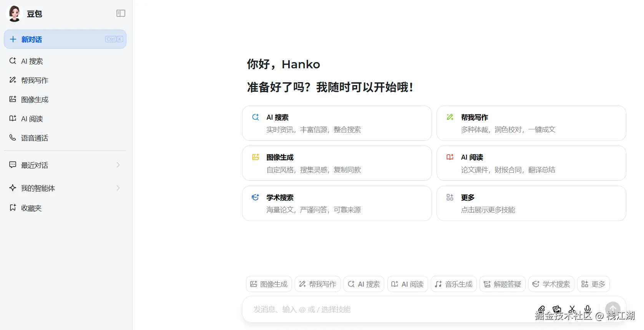Start voice input with the microphone icon
This screenshot has height=330, width=644.
(588, 309)
